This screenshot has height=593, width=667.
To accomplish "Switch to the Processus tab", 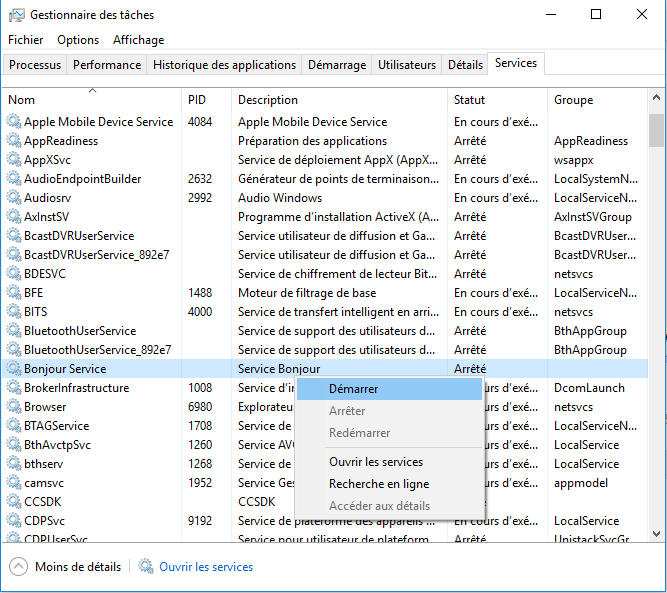I will [x=35, y=65].
